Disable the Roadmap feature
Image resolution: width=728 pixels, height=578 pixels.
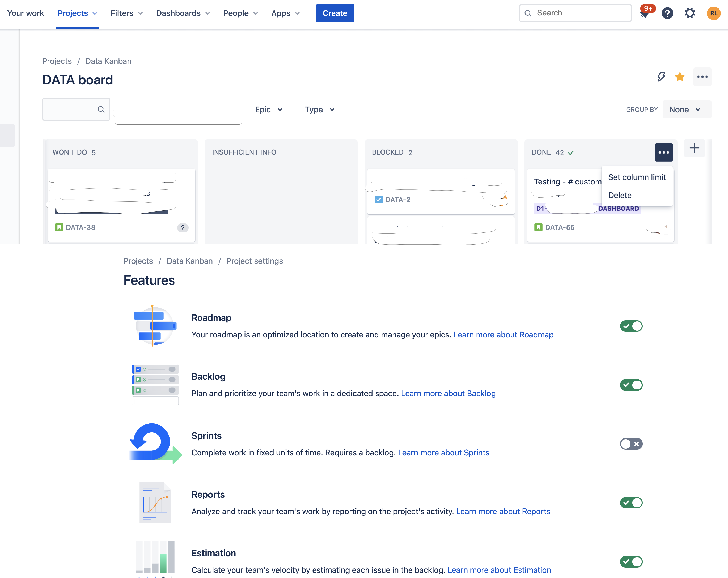(631, 326)
